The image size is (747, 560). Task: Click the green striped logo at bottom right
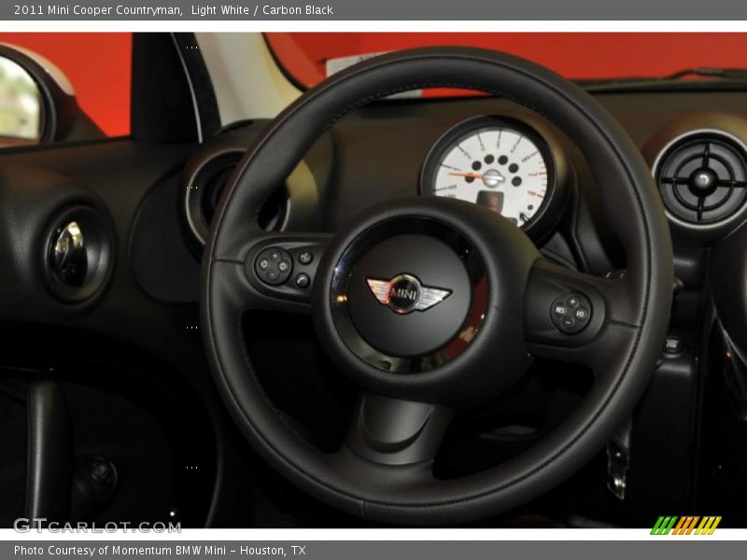[x=683, y=525]
